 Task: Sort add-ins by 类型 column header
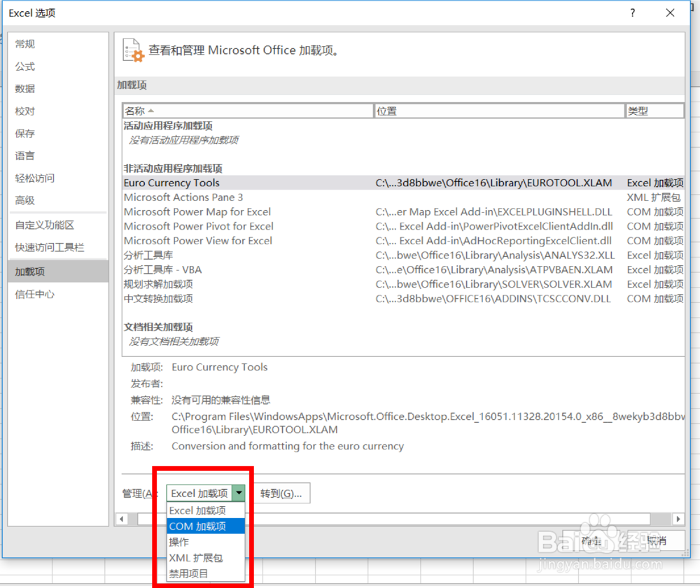pos(654,111)
